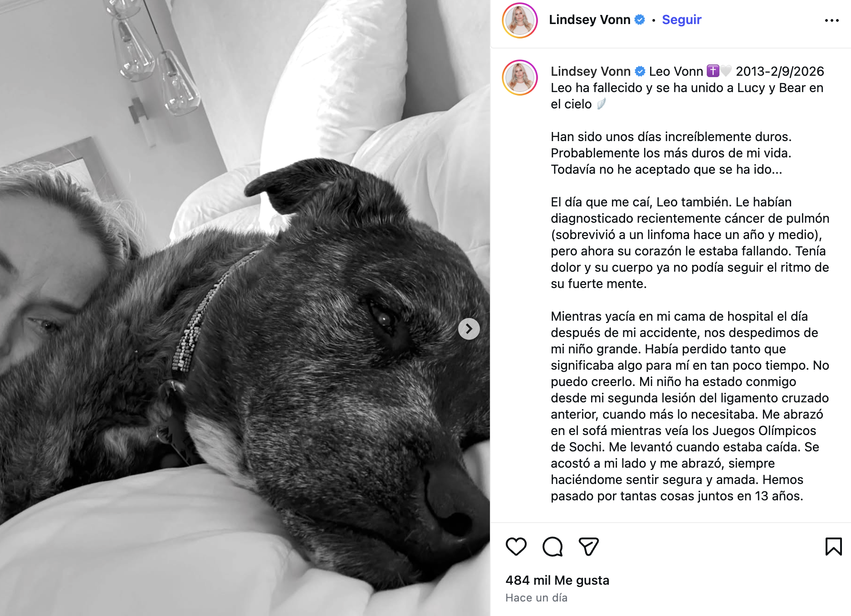Open Lindsey Vonn profile from header name

(x=590, y=20)
